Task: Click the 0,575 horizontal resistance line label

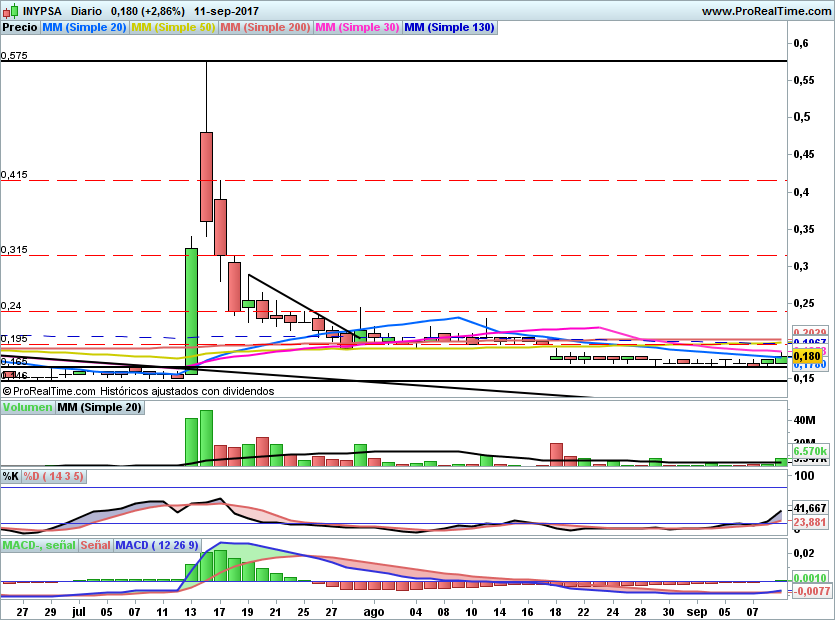Action: [x=14, y=56]
